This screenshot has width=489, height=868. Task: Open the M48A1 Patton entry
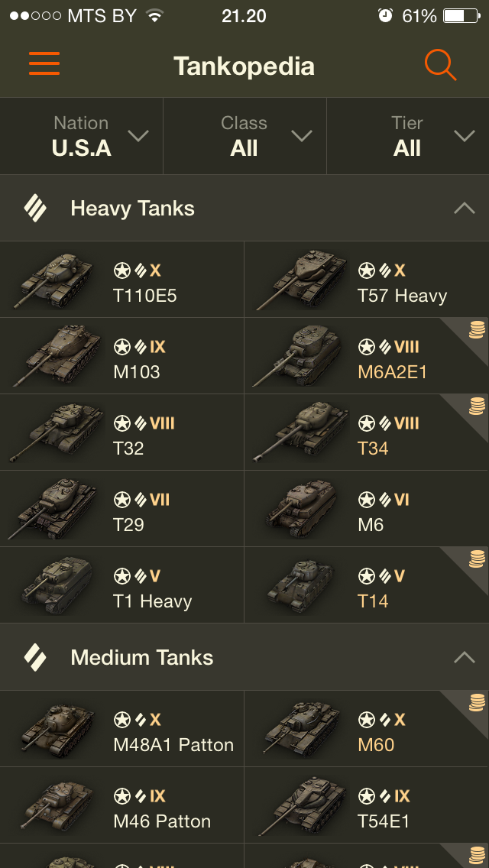(x=122, y=729)
